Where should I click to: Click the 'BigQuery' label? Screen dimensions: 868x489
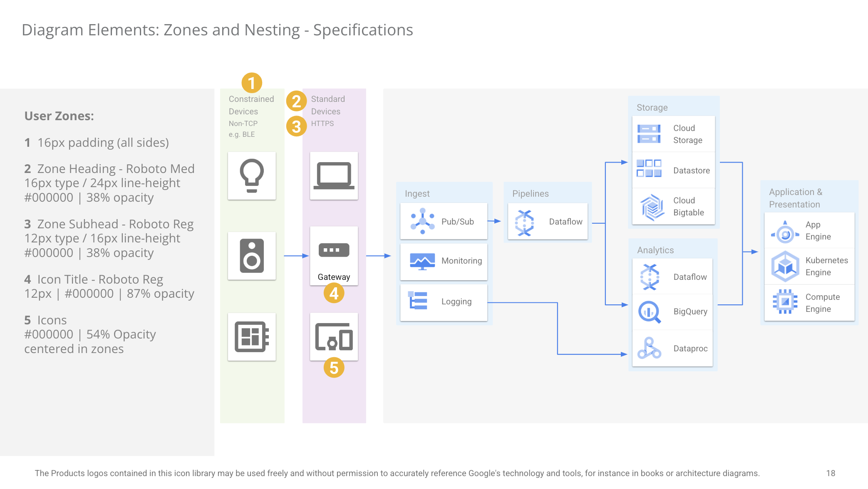690,311
